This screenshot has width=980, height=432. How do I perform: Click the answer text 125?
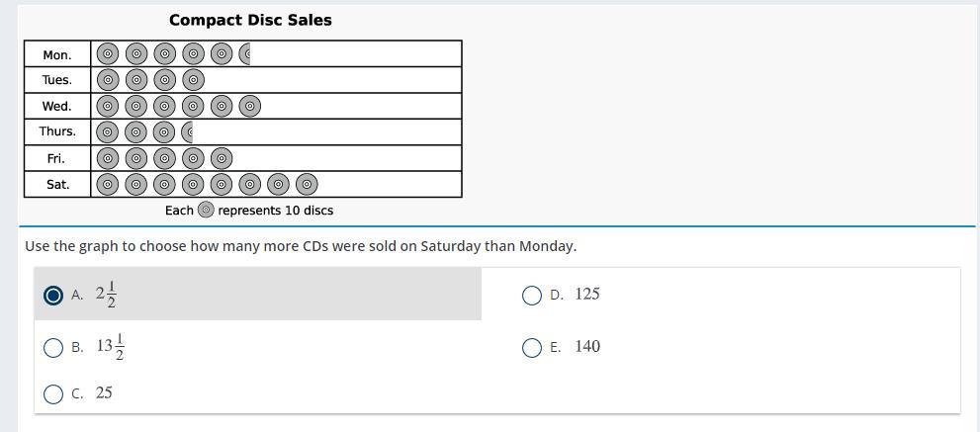tap(586, 294)
